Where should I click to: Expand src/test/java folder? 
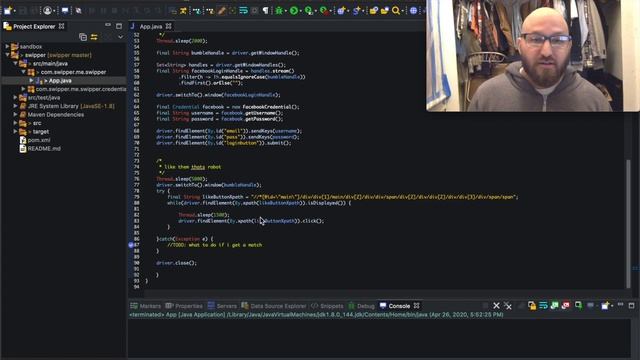[16, 98]
